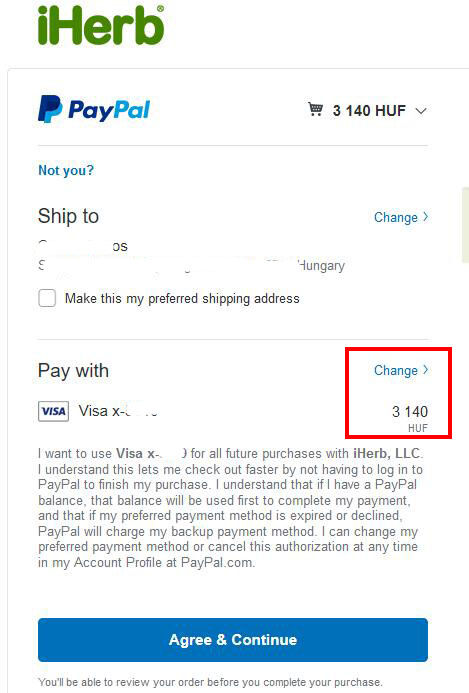Click the VISA card icon
Viewport: 469px width, 693px height.
click(53, 411)
